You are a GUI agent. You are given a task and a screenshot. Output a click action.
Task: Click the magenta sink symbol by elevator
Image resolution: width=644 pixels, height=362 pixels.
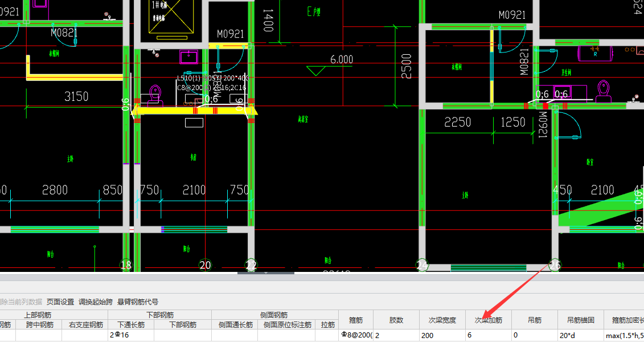pos(188,57)
